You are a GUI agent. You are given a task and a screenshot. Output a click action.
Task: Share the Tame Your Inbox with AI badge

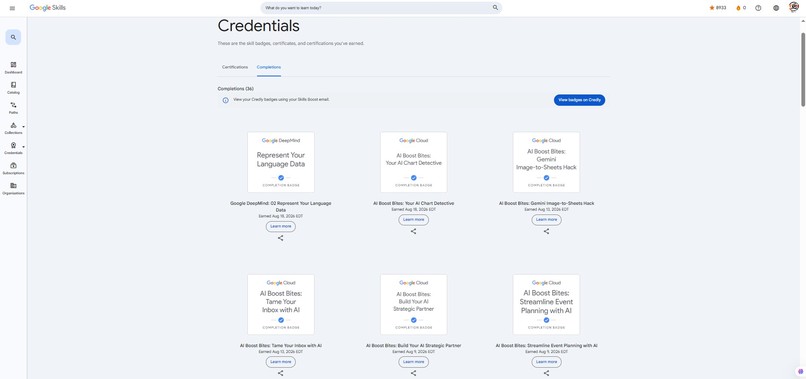point(281,373)
